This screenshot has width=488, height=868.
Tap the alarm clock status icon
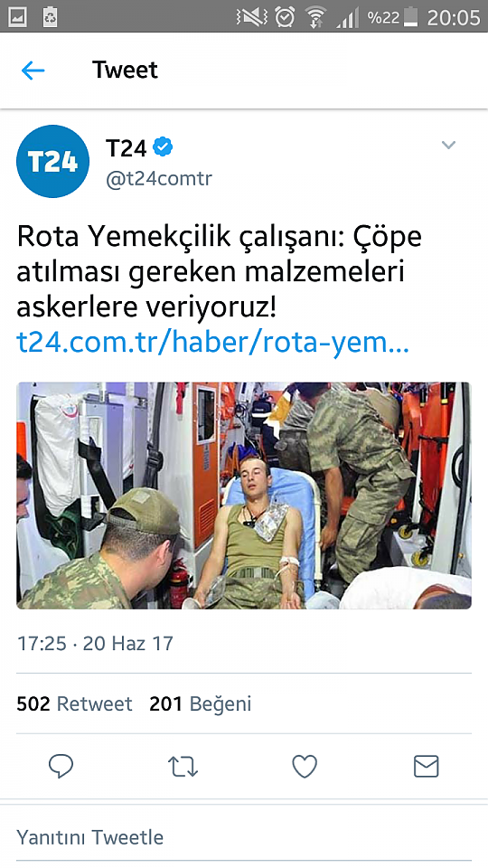tap(285, 16)
